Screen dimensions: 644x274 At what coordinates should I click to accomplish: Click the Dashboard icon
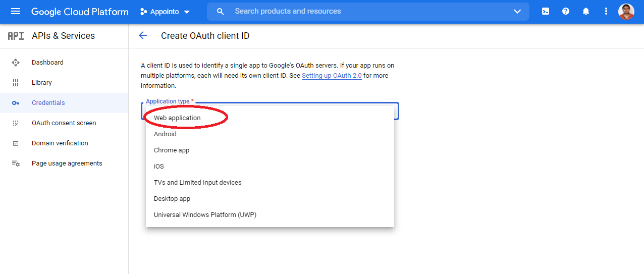[16, 63]
